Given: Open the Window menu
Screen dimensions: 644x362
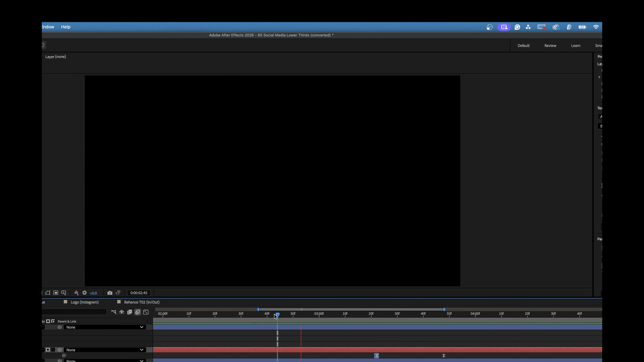Looking at the screenshot, I should pos(48,27).
